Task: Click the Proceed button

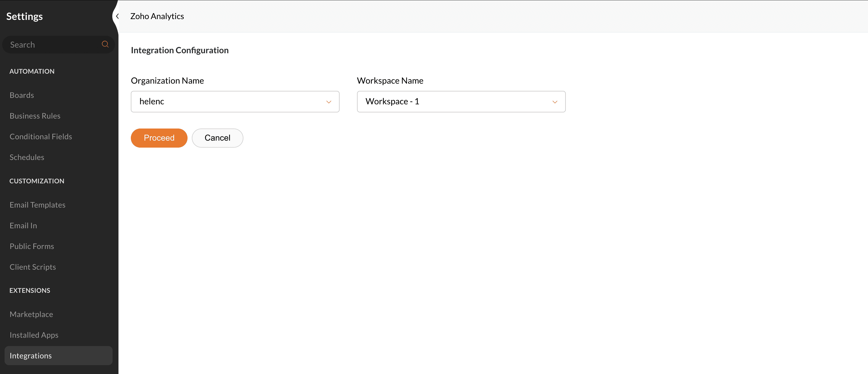Action: [x=159, y=138]
